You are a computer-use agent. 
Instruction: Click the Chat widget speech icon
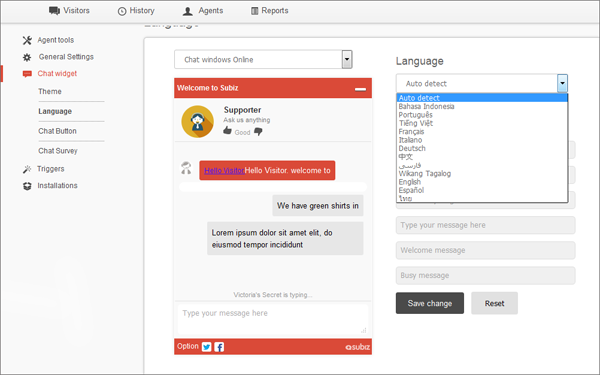pyautogui.click(x=27, y=74)
